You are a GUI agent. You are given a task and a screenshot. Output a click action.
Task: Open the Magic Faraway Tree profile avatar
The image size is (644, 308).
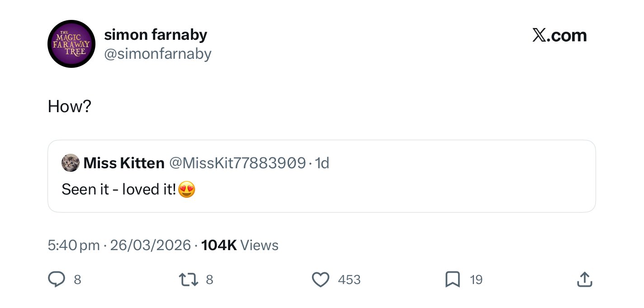[71, 44]
